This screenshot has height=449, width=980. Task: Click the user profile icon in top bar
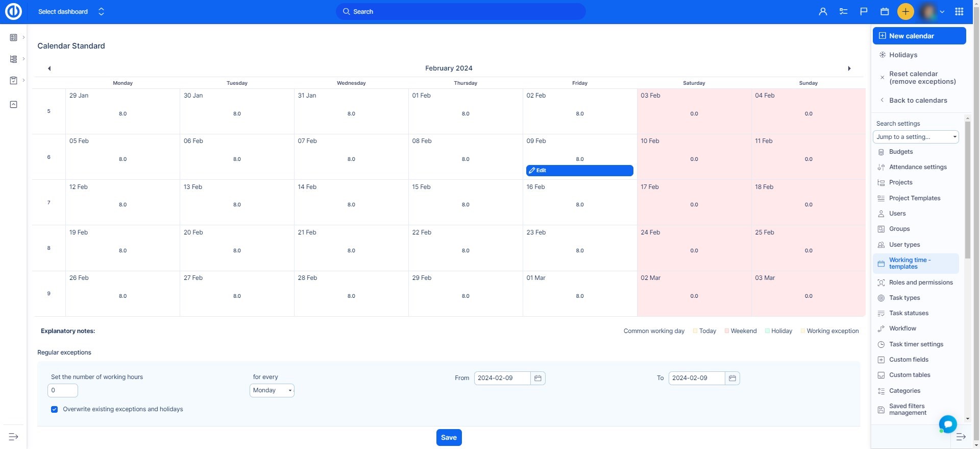(823, 11)
